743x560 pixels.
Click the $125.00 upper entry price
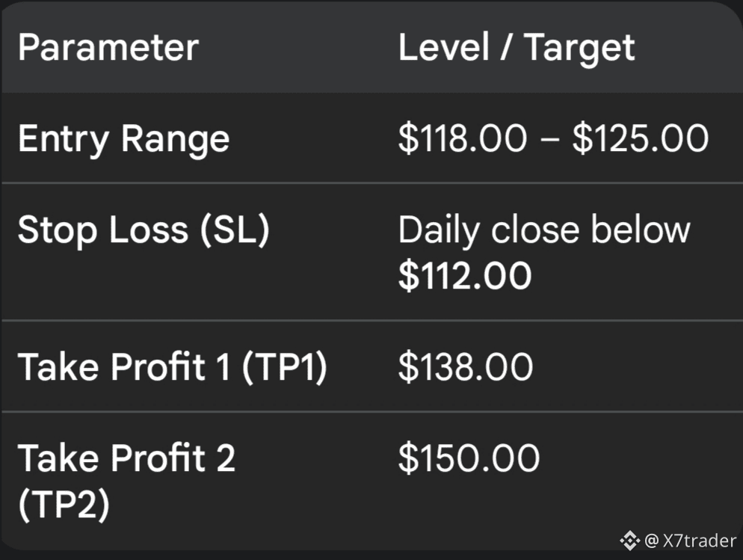[640, 139]
